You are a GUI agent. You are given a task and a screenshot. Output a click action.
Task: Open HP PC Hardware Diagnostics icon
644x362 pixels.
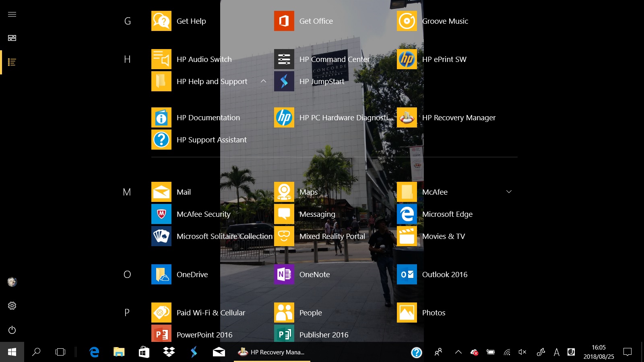284,117
